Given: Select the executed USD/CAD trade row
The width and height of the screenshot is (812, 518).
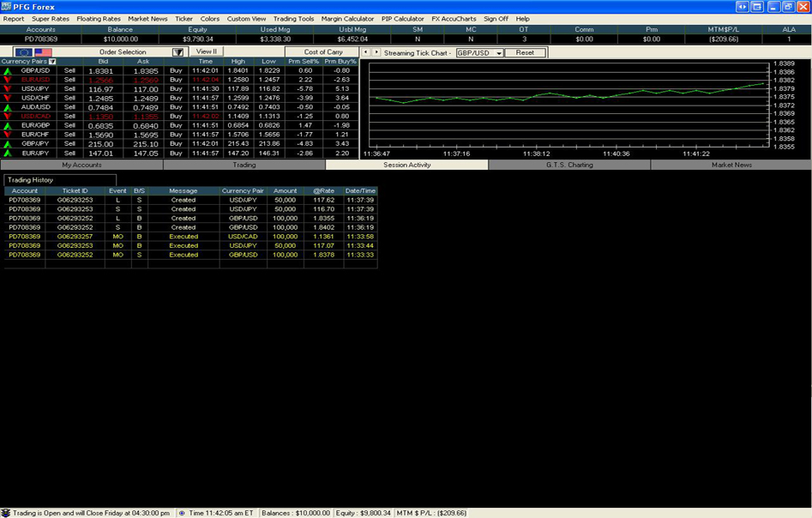Looking at the screenshot, I should tap(191, 237).
